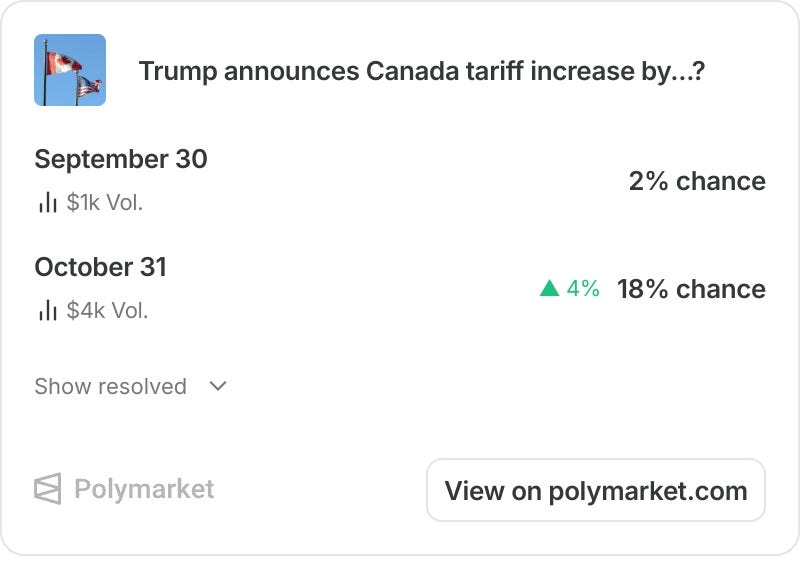The width and height of the screenshot is (800, 564).
Task: Click the American flag in the thumbnail
Action: point(88,86)
